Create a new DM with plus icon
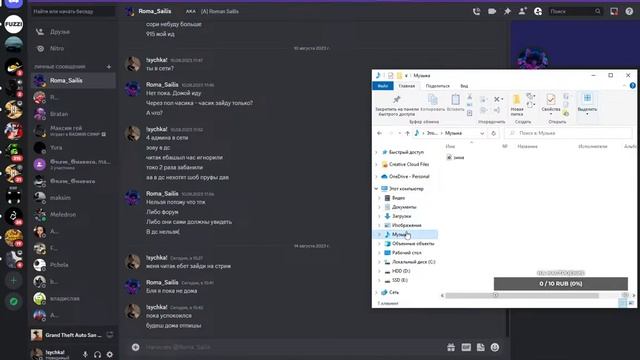The height and width of the screenshot is (360, 640). [x=109, y=67]
